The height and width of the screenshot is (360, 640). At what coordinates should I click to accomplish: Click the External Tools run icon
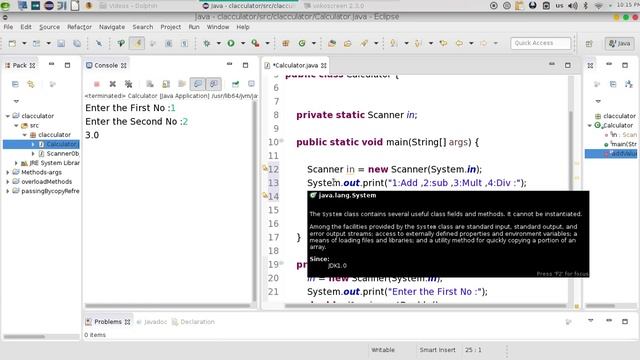coord(256,43)
